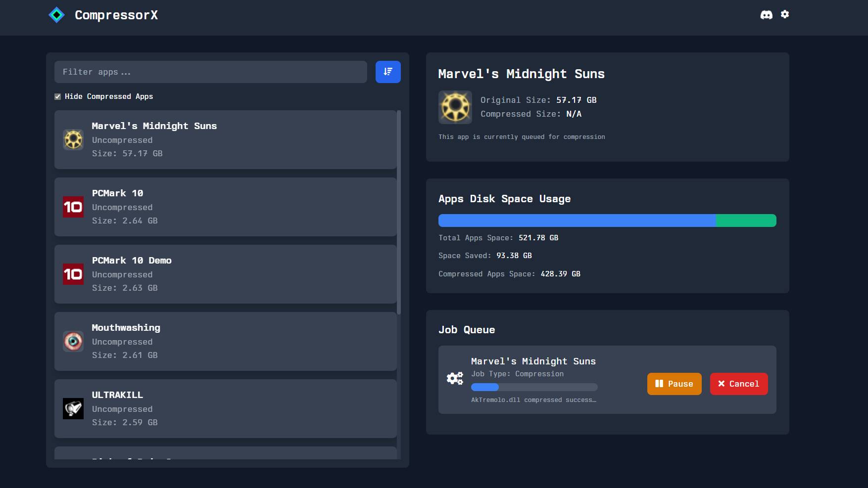
Task: Cancel the Midnight Suns compression job
Action: (x=739, y=384)
